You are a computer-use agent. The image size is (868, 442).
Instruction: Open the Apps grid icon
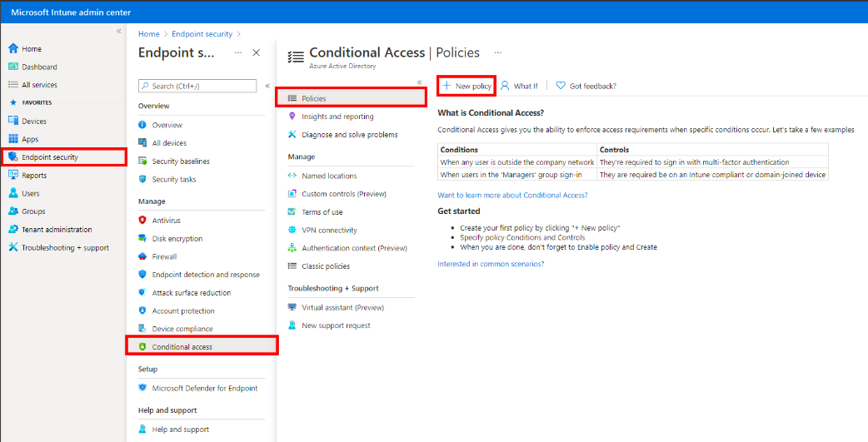(13, 139)
